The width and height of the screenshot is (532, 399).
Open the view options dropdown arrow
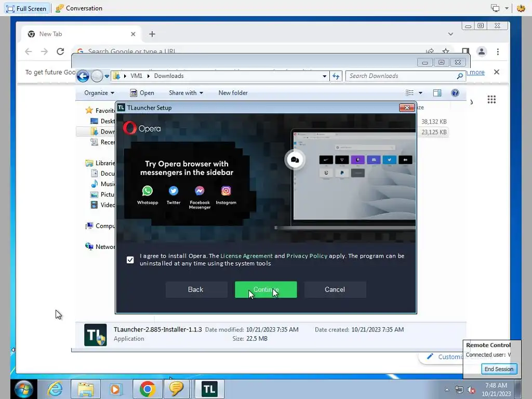pyautogui.click(x=420, y=93)
